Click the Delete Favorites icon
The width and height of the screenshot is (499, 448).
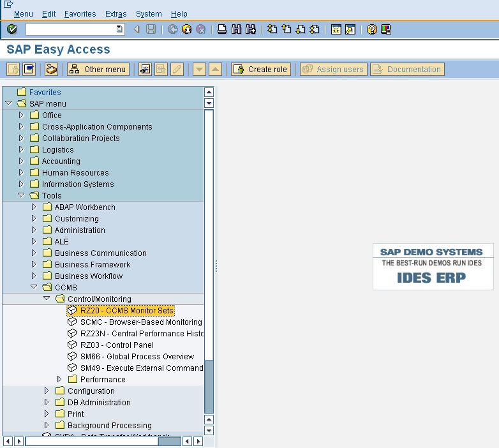click(x=161, y=69)
